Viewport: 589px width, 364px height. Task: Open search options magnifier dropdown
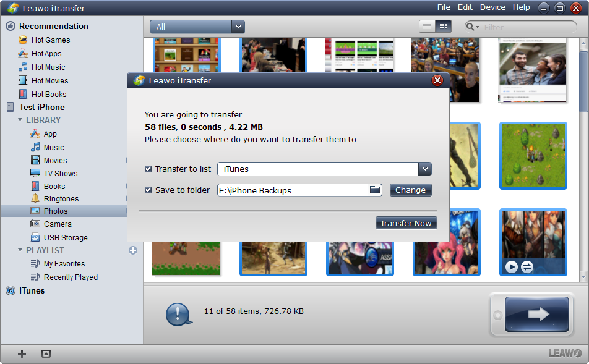click(x=472, y=27)
